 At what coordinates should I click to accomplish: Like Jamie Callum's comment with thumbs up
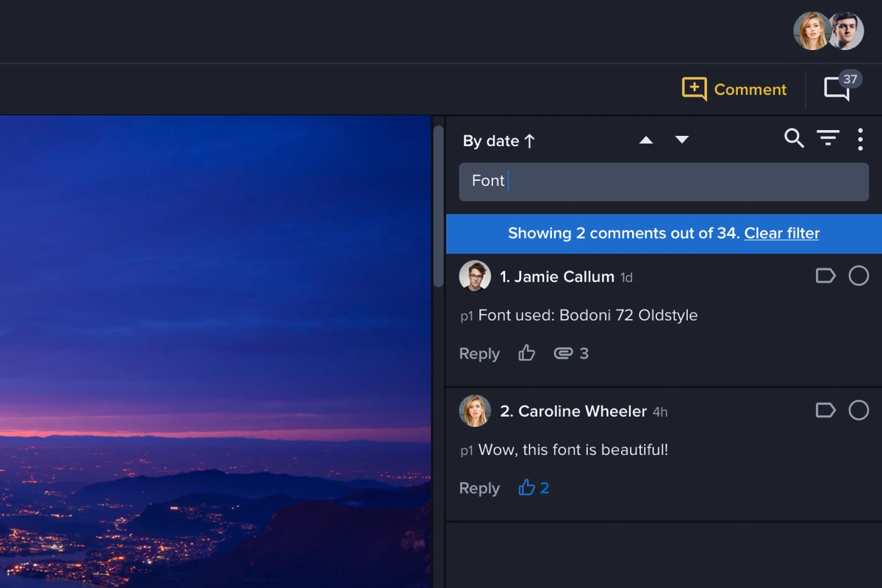point(526,354)
